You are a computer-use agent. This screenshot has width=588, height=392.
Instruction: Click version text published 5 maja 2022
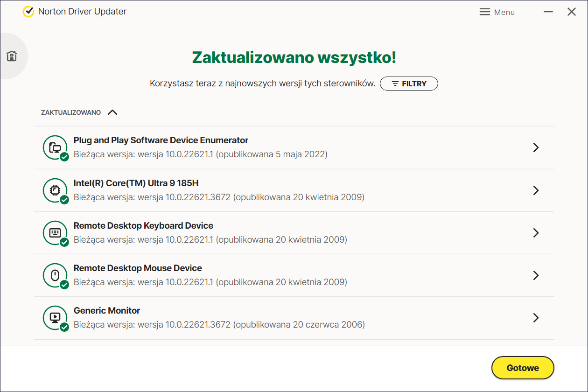[201, 154]
